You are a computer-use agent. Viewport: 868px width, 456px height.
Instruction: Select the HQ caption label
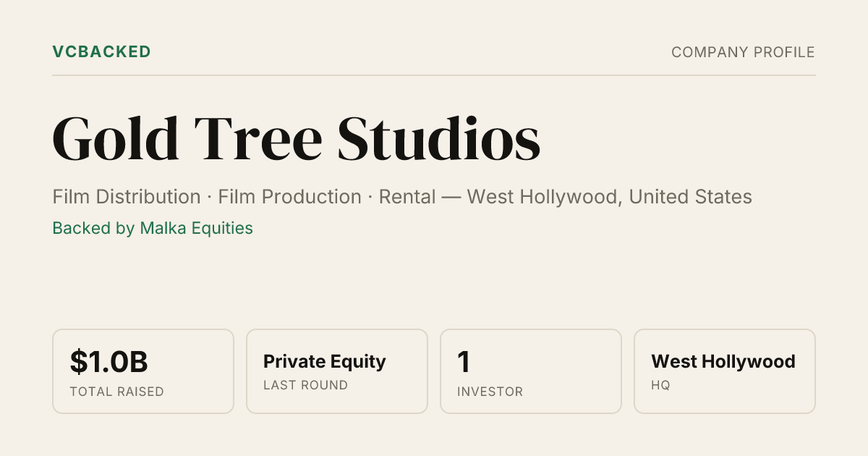pos(660,385)
